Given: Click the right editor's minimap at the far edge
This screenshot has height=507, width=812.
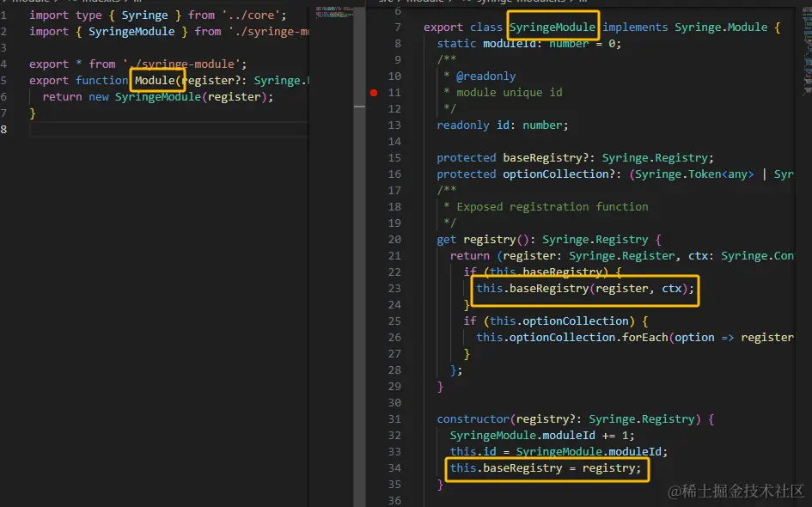Looking at the screenshot, I should point(808,51).
